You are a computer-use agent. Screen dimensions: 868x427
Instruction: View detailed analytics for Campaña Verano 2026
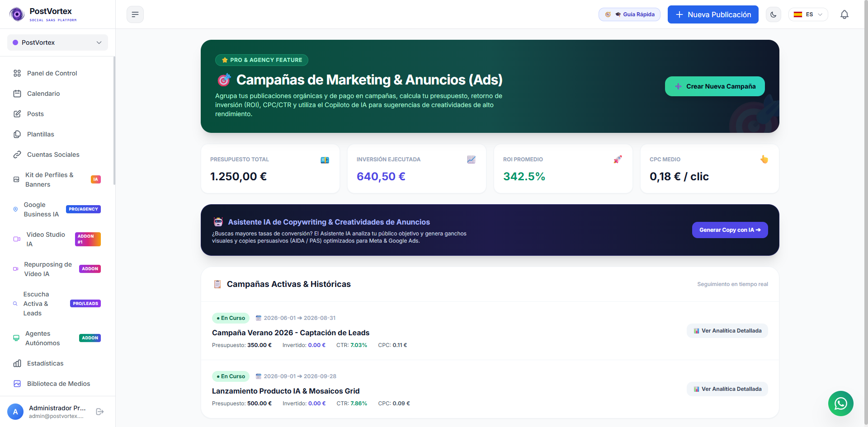tap(727, 331)
